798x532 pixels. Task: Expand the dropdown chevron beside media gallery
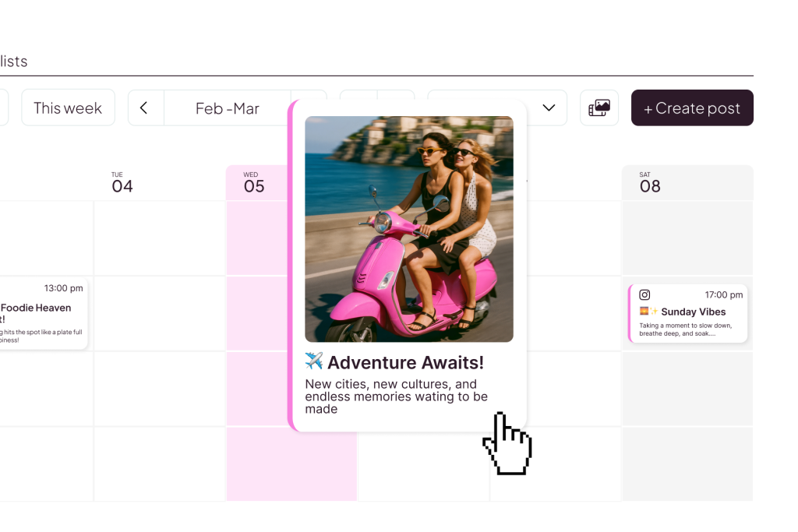coord(549,108)
